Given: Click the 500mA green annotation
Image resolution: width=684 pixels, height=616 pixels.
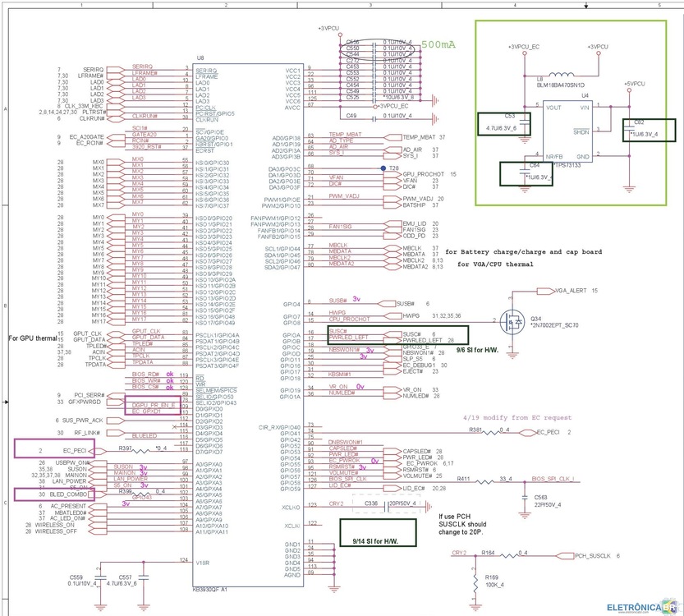Looking at the screenshot, I should tap(438, 46).
